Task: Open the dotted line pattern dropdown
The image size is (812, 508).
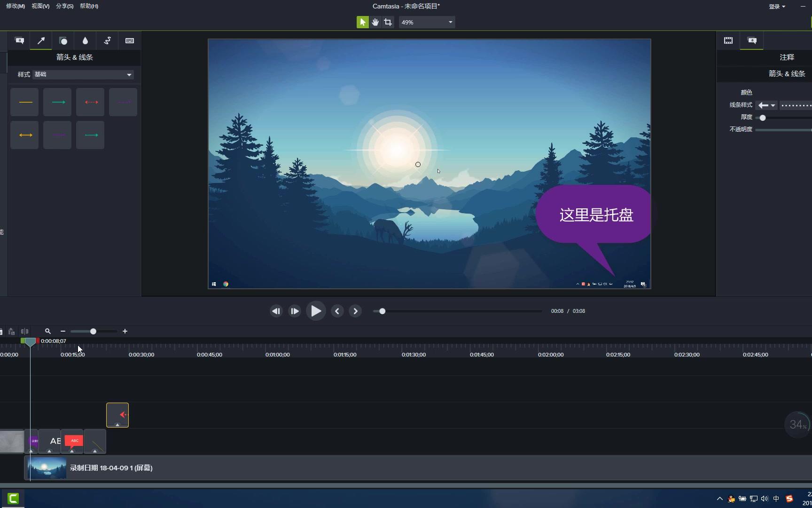Action: [x=796, y=105]
